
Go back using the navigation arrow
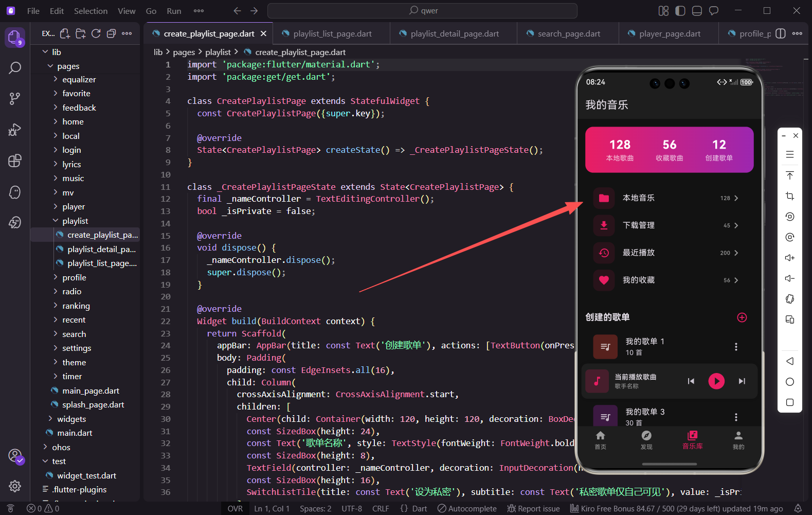(x=237, y=11)
